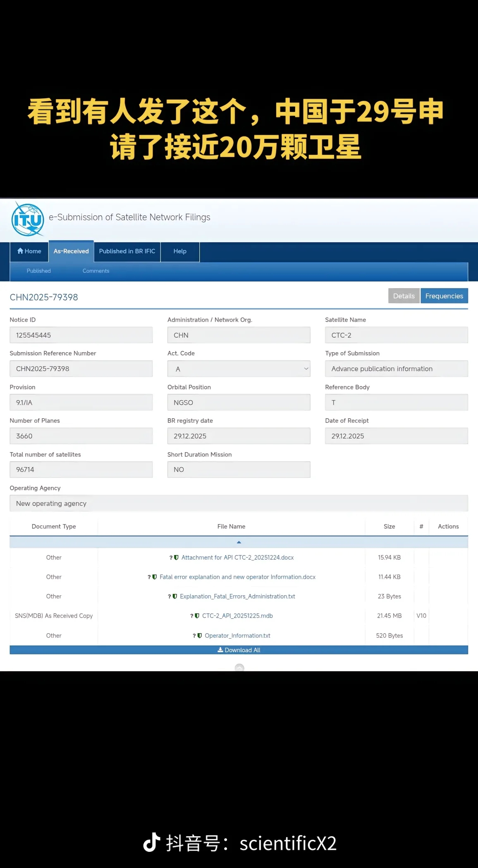Click the Total number of satellites field
The width and height of the screenshot is (478, 868).
click(81, 470)
